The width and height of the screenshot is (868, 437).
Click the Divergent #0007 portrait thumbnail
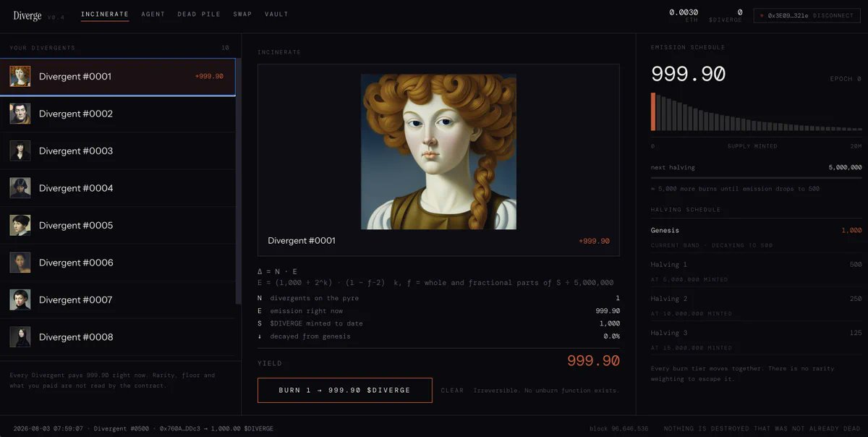(20, 300)
